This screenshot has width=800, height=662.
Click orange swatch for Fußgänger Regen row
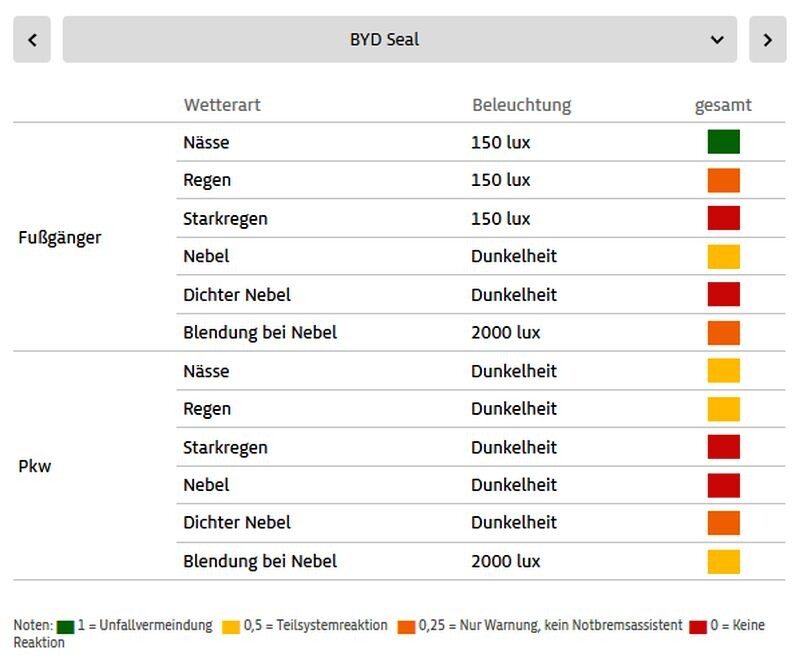pyautogui.click(x=723, y=180)
